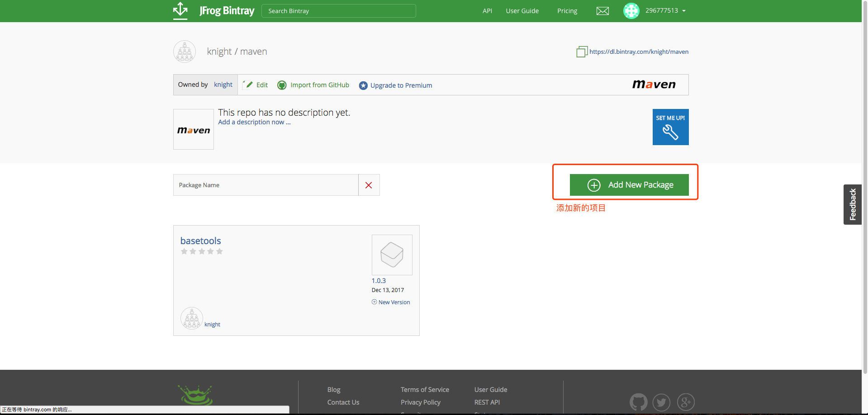
Task: Click the knight link in the basetools card
Action: coord(212,325)
